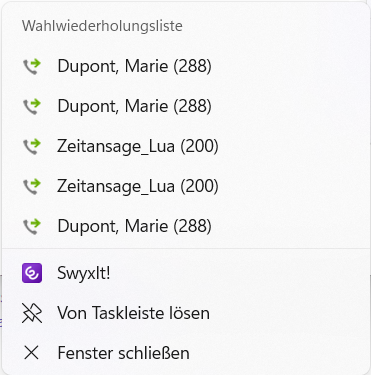
Task: Click the SwyxIt! text label
Action: 84,273
